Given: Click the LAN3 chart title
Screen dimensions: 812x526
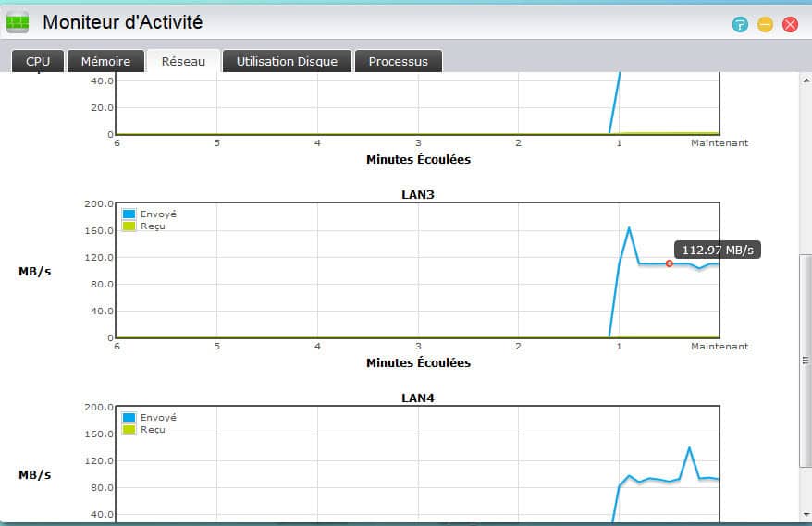Looking at the screenshot, I should [418, 195].
